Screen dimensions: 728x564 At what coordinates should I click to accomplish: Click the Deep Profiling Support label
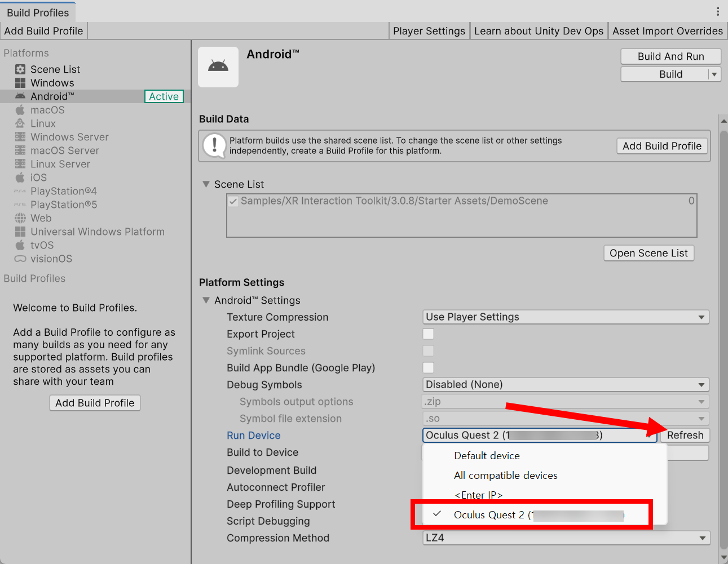(x=281, y=504)
